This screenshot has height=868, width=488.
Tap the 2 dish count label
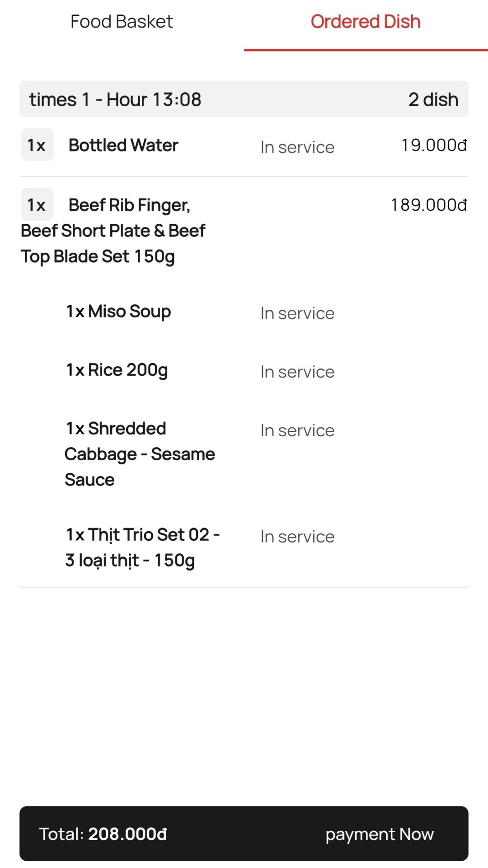433,99
